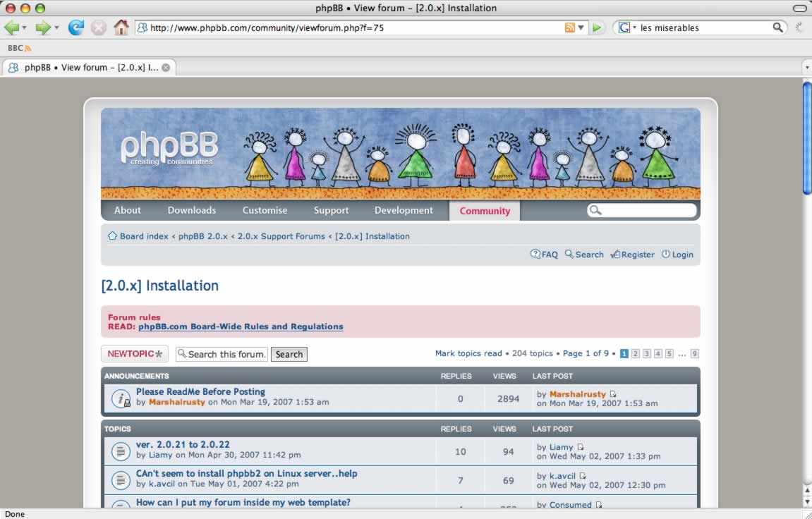Viewport: 812px width, 519px height.
Task: Open phpBB.com Board-Wide Rules and Regulations link
Action: pos(241,326)
